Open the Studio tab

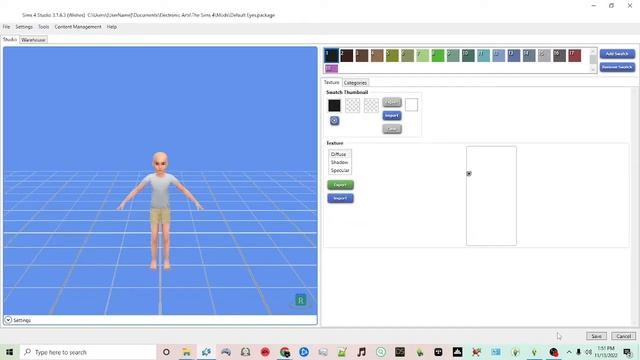click(10, 40)
